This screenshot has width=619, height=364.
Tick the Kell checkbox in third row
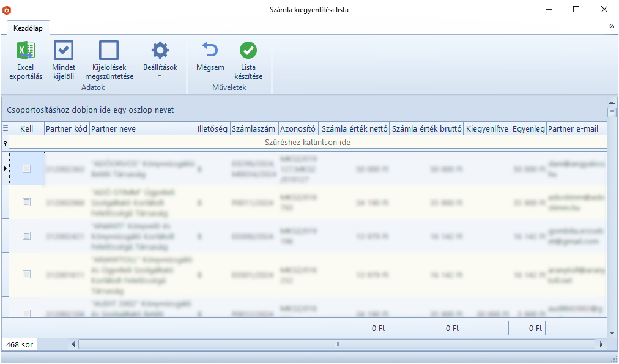(26, 236)
